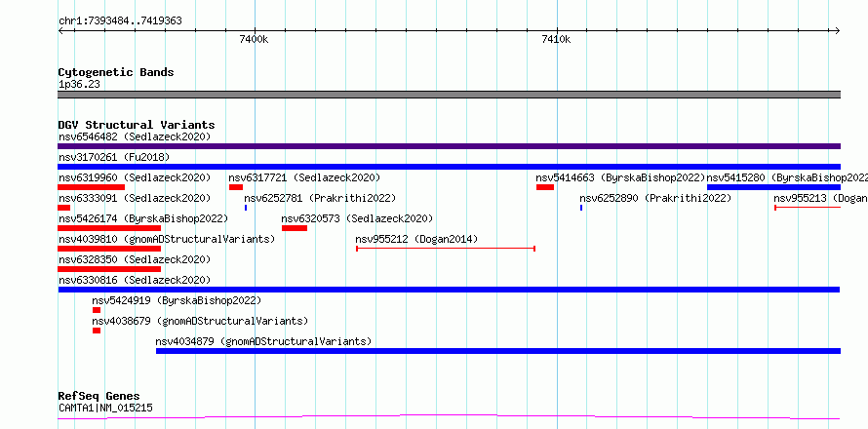
Task: Click the short red bar under nsv6333091
Action: [63, 208]
